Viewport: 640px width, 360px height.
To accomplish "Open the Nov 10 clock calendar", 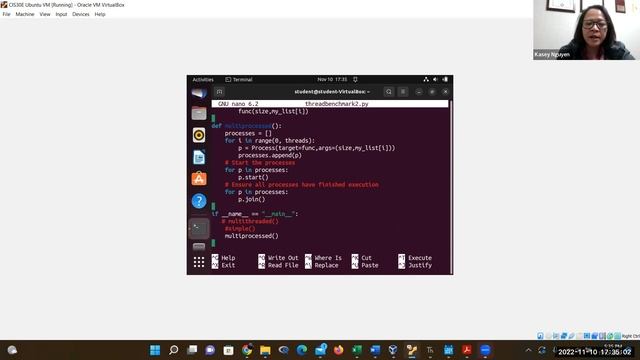I will point(332,80).
